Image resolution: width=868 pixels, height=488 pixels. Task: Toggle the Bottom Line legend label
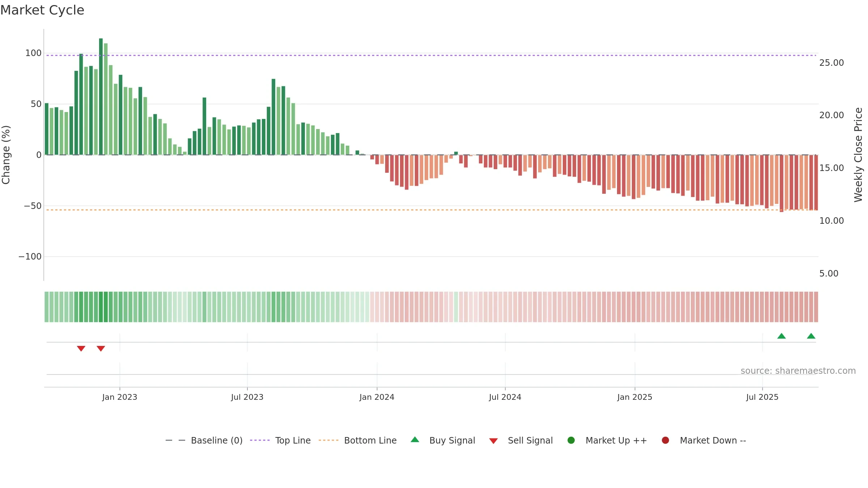[x=370, y=441]
